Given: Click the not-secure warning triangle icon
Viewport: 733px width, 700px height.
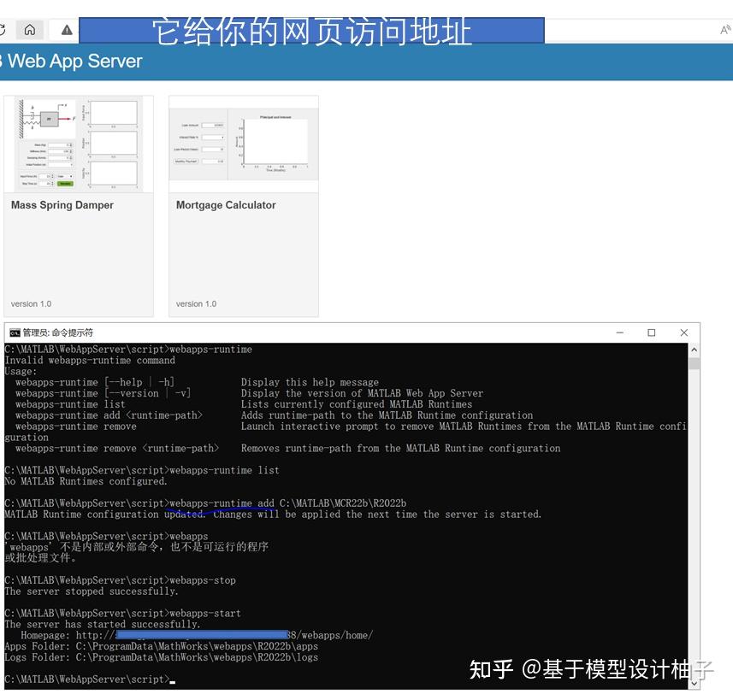Looking at the screenshot, I should click(x=67, y=30).
